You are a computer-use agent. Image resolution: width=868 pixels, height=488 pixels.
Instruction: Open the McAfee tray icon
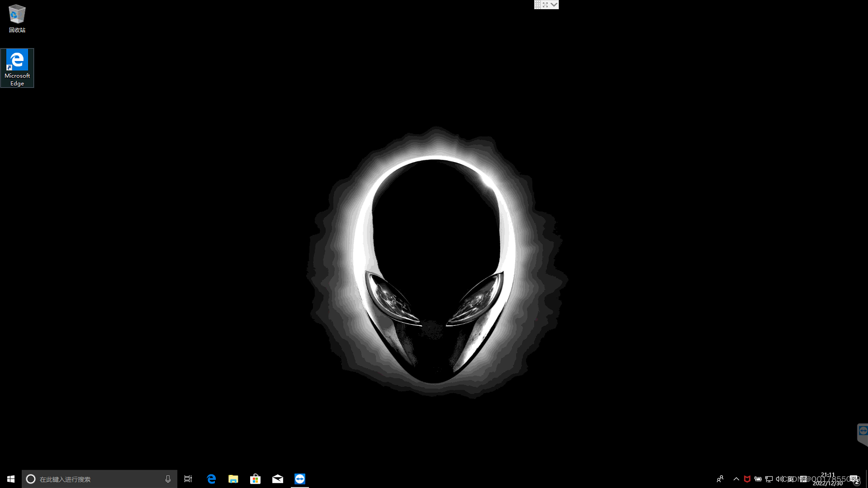point(747,479)
